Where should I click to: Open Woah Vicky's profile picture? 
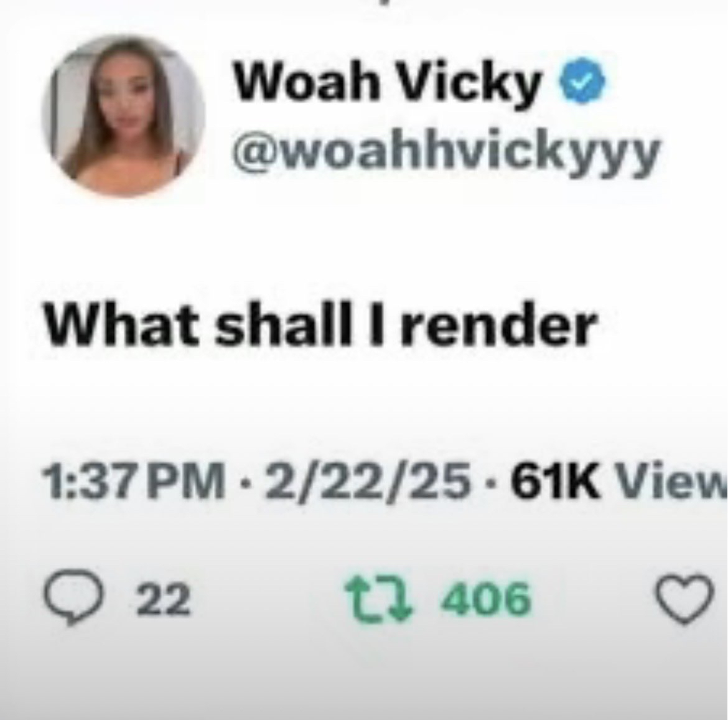[123, 116]
